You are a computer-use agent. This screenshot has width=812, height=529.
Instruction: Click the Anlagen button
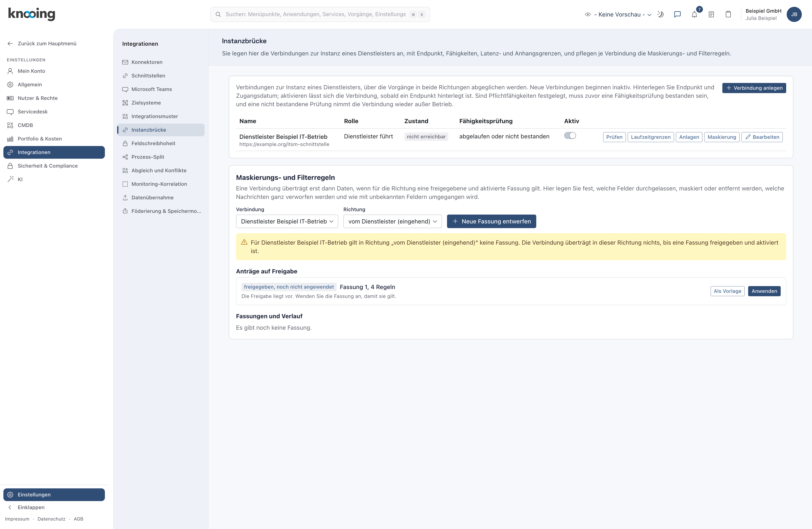[x=689, y=137]
